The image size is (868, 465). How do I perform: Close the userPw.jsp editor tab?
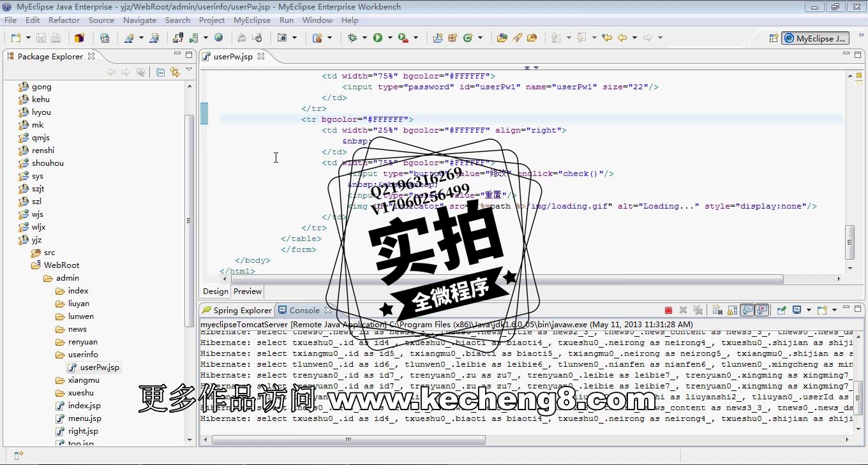261,56
